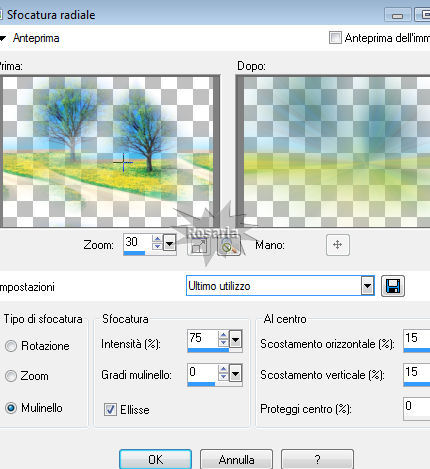430x469 pixels.
Task: Select the Zoom blur type radio button
Action: coord(11,376)
